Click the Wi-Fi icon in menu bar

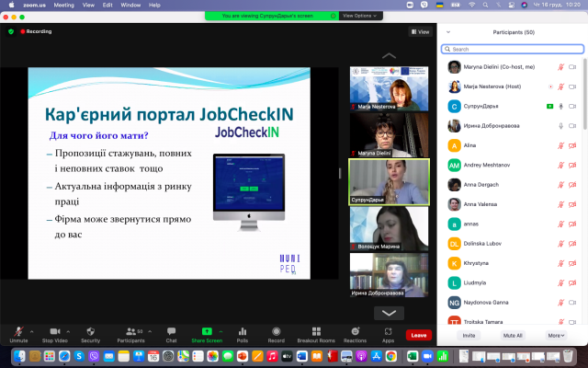(472, 5)
